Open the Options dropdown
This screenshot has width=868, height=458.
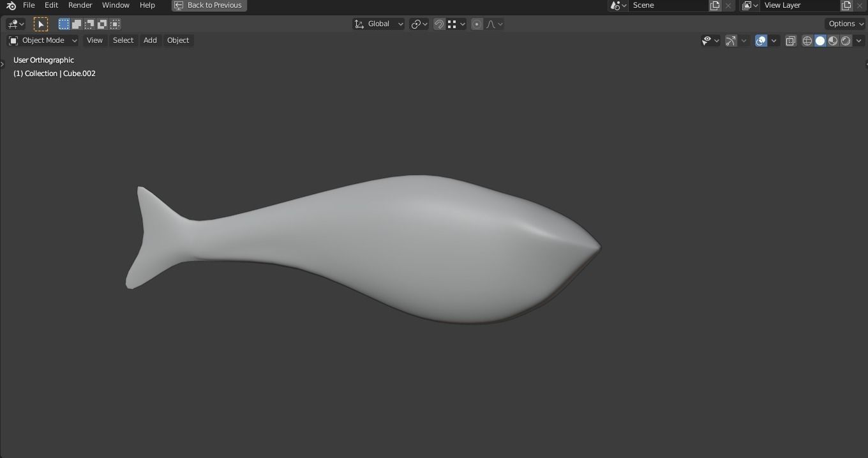click(x=846, y=24)
